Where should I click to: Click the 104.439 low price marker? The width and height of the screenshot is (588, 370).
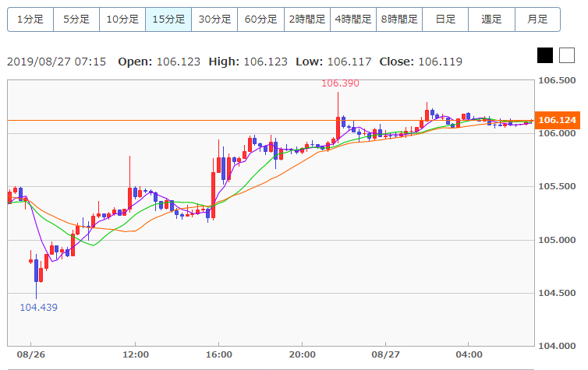click(x=39, y=308)
